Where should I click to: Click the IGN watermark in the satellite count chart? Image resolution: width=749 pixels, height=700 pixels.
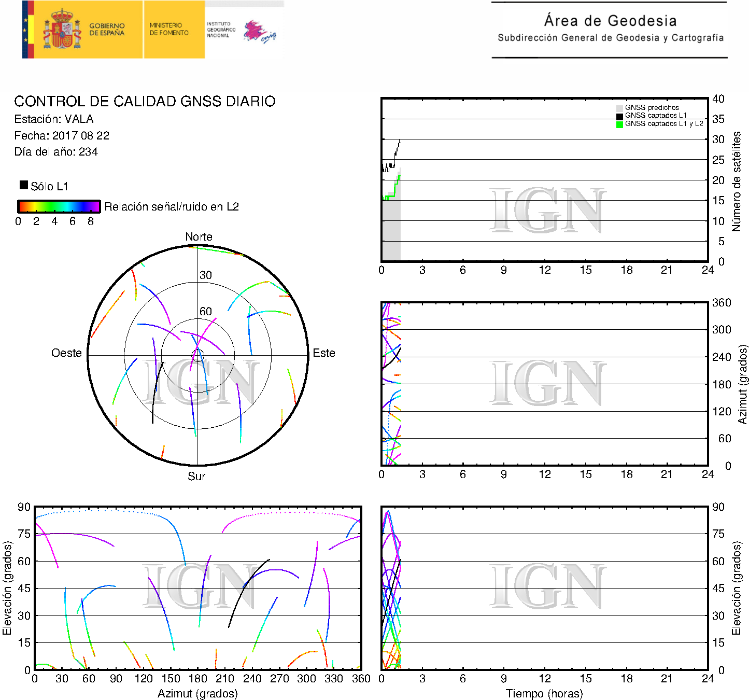pos(547,211)
